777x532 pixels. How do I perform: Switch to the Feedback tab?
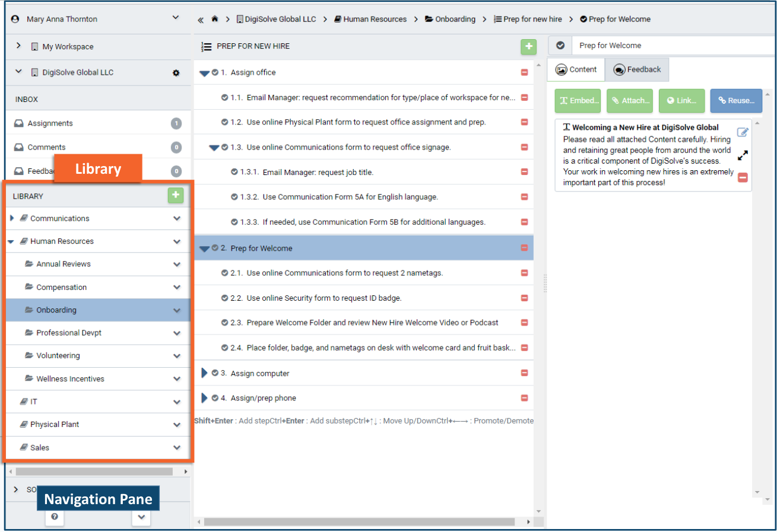tap(637, 69)
